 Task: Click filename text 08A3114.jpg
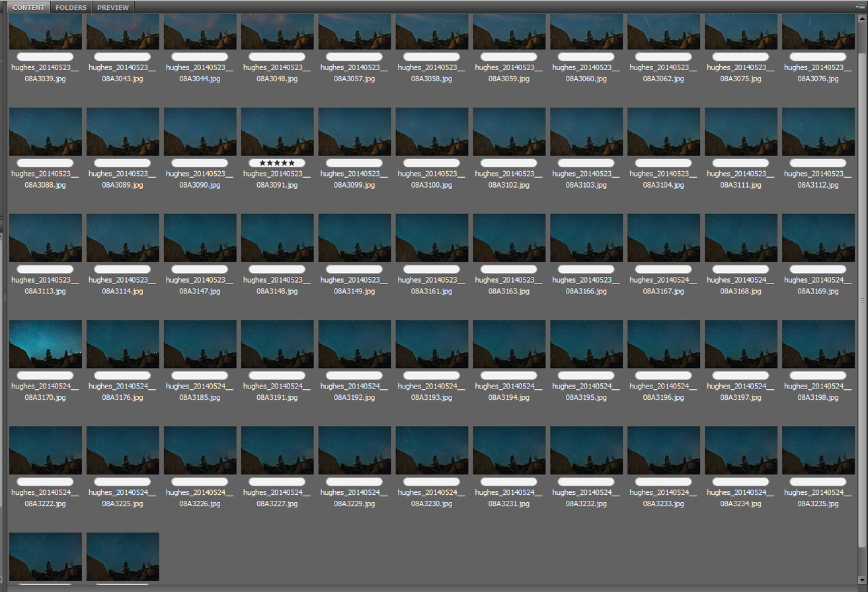coord(123,291)
